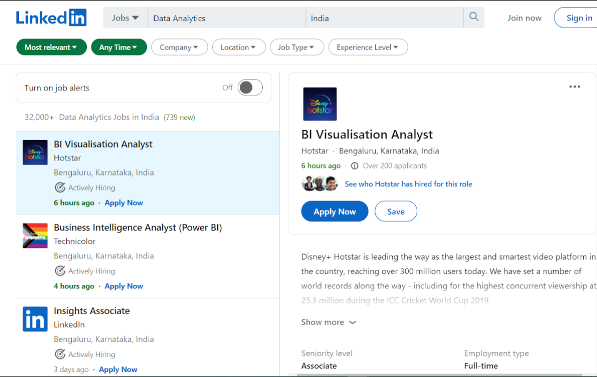The height and width of the screenshot is (377, 597).
Task: Open the Experience Level filter dropdown
Action: coord(368,47)
